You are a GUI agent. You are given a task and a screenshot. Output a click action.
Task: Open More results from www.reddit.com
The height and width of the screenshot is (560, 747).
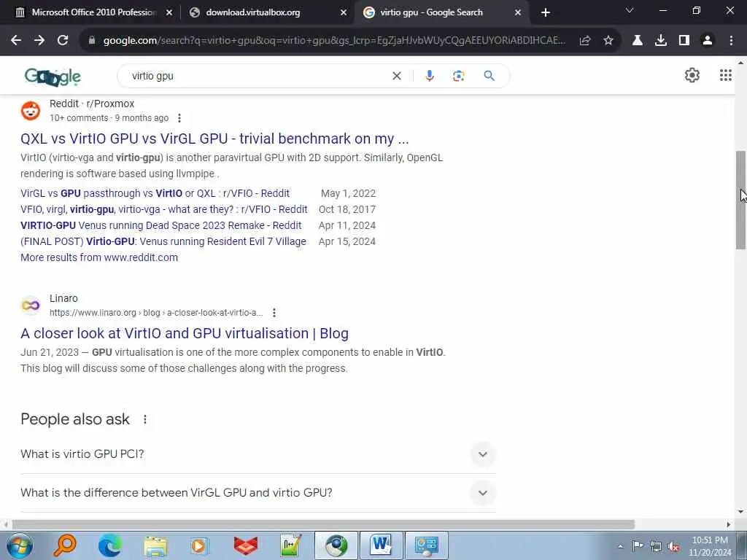coord(99,257)
